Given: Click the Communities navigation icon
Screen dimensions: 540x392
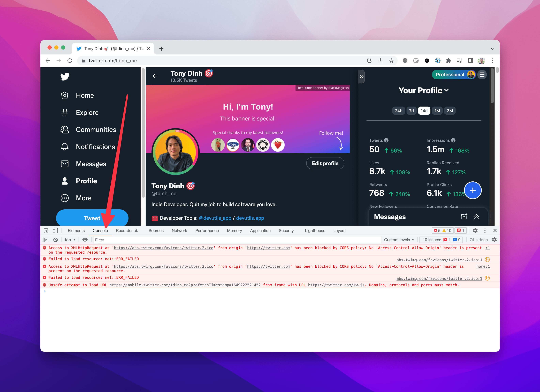Looking at the screenshot, I should pos(65,129).
